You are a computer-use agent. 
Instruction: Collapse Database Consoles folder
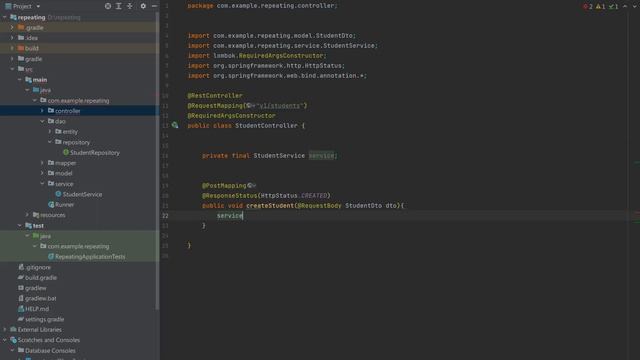pyautogui.click(x=12, y=350)
